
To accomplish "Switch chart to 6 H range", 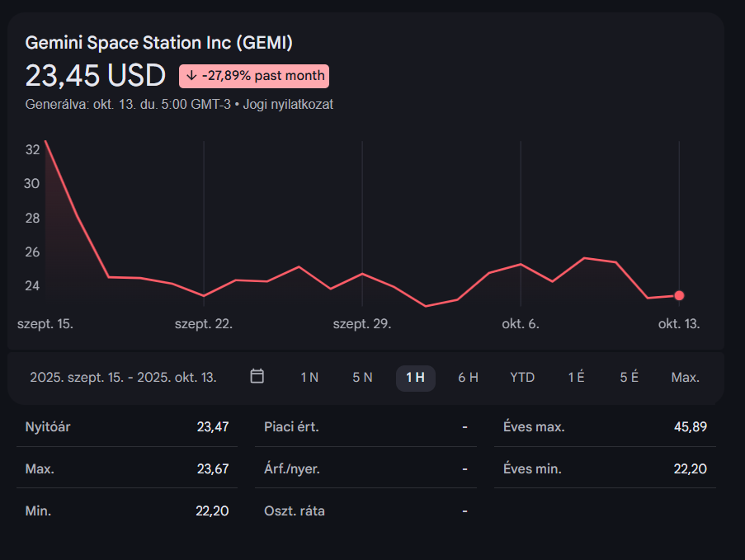I will [468, 378].
